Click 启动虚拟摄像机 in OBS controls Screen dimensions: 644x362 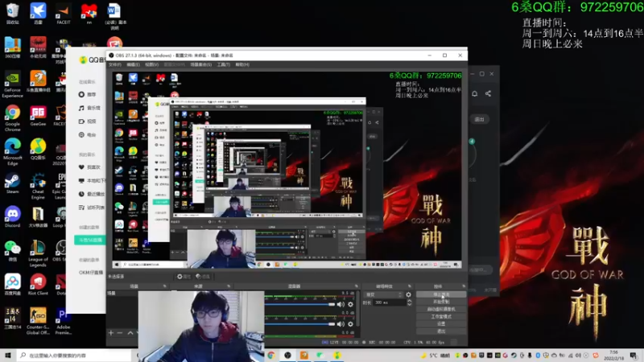[x=441, y=309]
